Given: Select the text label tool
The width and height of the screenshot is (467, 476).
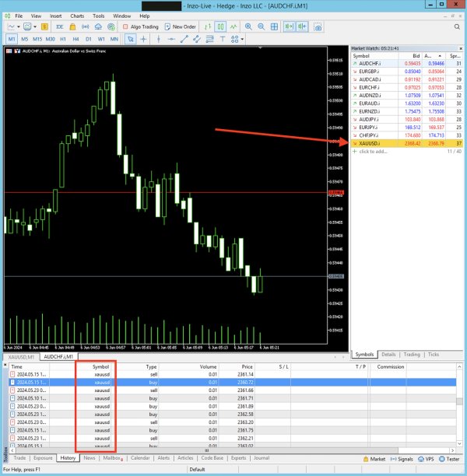Looking at the screenshot, I should [223, 39].
